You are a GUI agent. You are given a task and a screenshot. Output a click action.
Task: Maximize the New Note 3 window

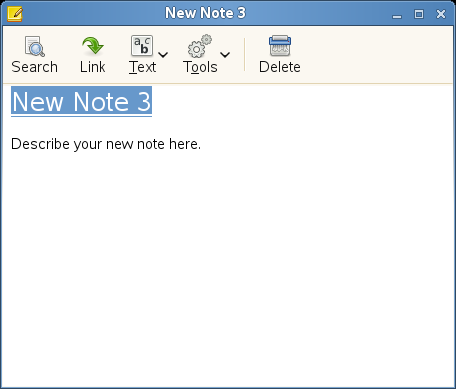pos(419,14)
